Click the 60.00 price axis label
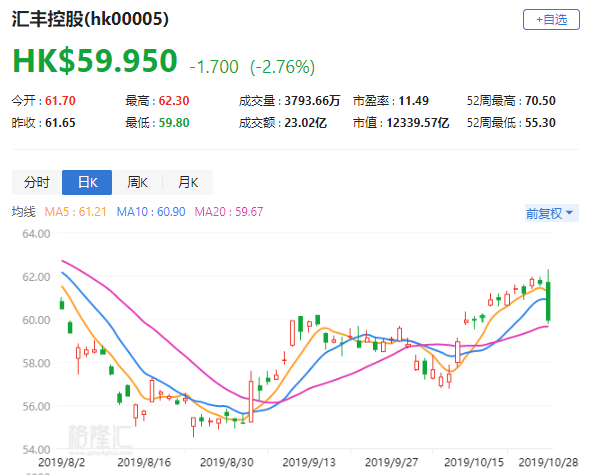This screenshot has width=589, height=475. pos(36,320)
